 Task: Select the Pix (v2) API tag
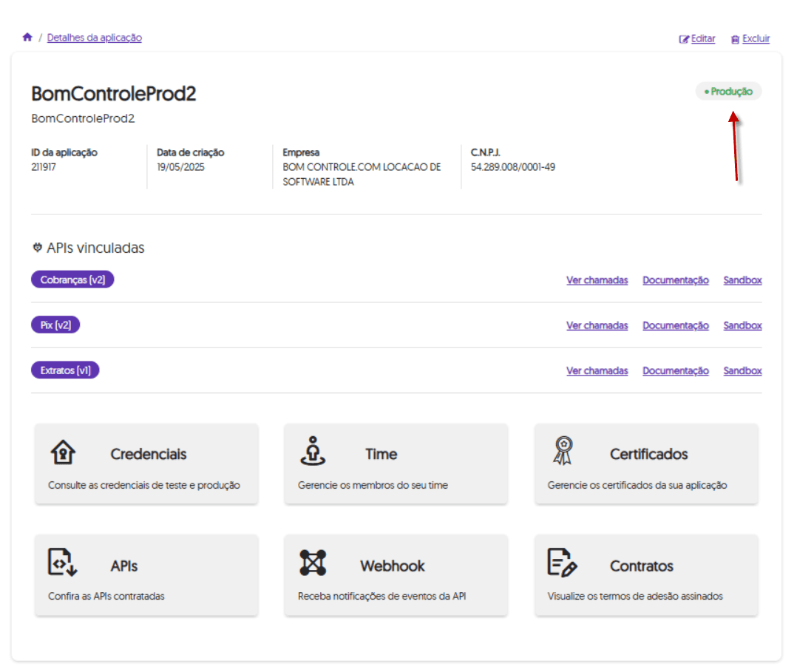[55, 325]
